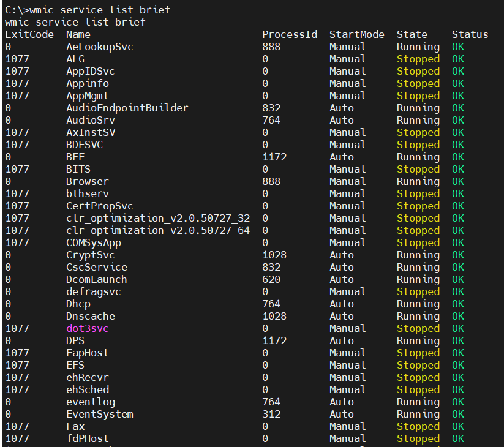Click the Name column header
This screenshot has width=504, height=447.
78,34
